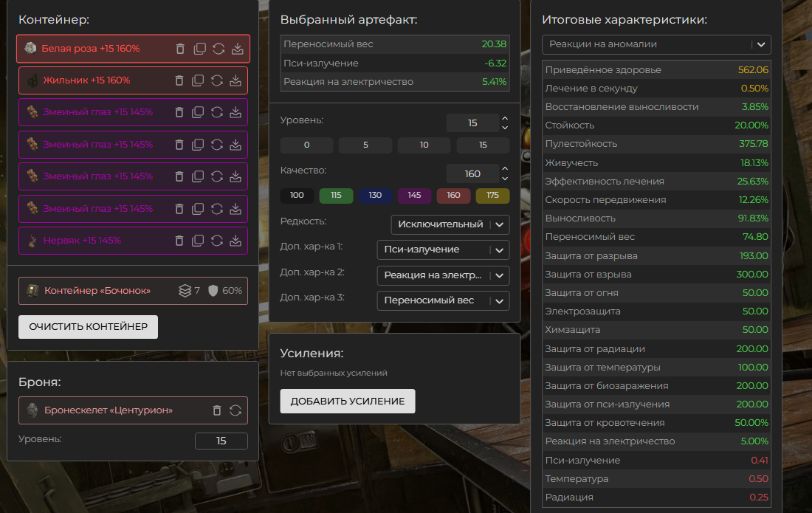
Task: Select the Контейнер «Бочонок» item
Action: (x=97, y=291)
